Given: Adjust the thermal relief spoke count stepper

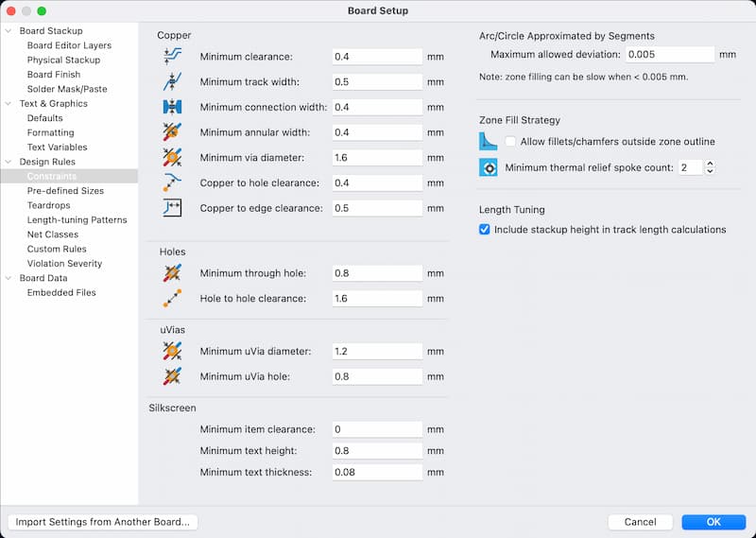Looking at the screenshot, I should (x=710, y=167).
